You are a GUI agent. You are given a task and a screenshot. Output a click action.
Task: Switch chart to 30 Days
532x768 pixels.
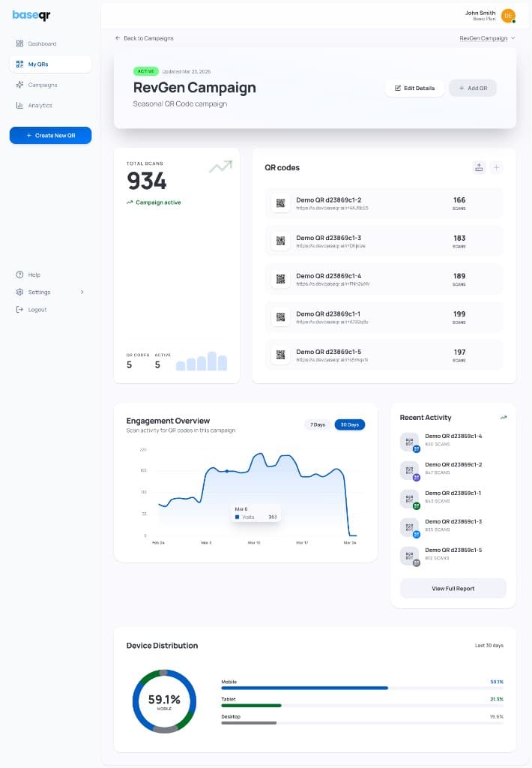[x=349, y=424]
